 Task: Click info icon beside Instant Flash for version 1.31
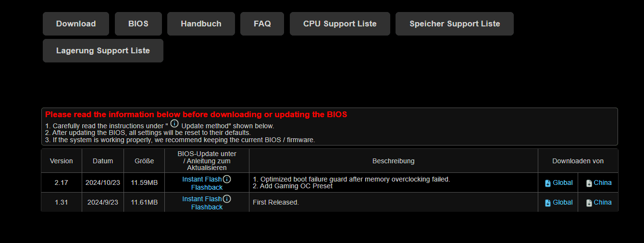[227, 199]
